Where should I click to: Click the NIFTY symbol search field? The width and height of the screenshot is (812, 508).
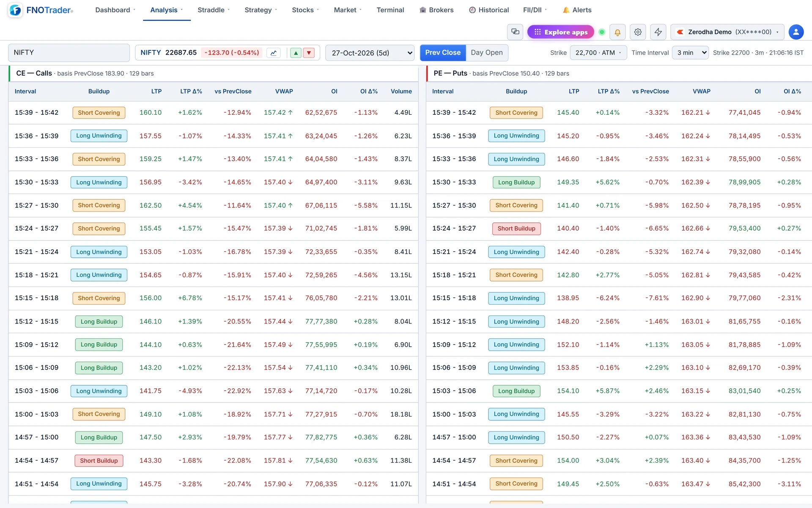(69, 52)
